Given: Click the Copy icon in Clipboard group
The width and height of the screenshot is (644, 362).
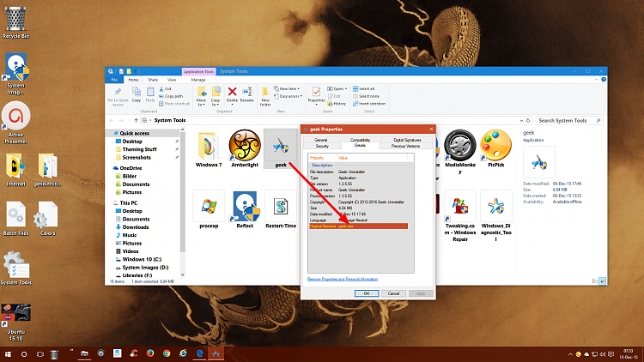Looking at the screenshot, I should tap(137, 93).
